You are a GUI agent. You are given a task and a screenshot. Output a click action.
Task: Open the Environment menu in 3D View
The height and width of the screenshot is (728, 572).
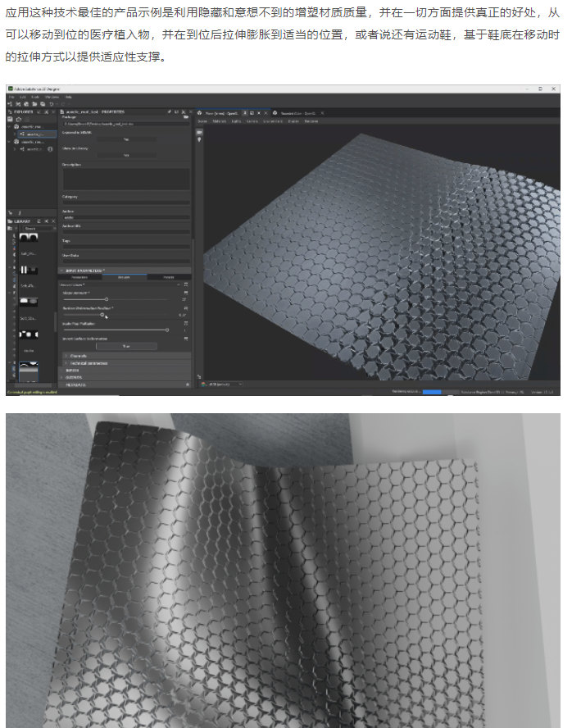[x=273, y=121]
